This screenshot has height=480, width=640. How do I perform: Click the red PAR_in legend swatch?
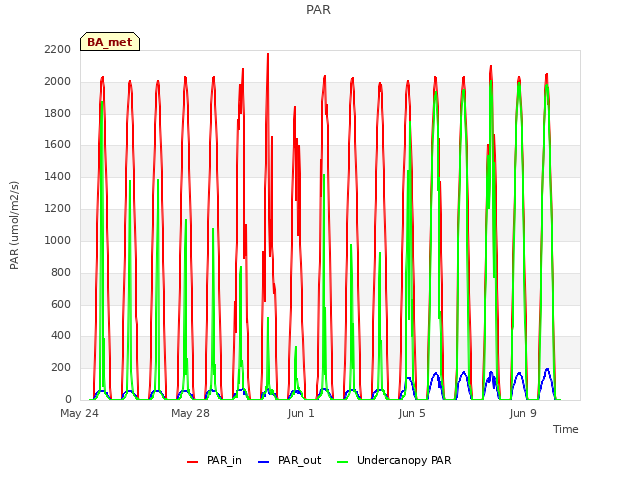[x=192, y=462]
